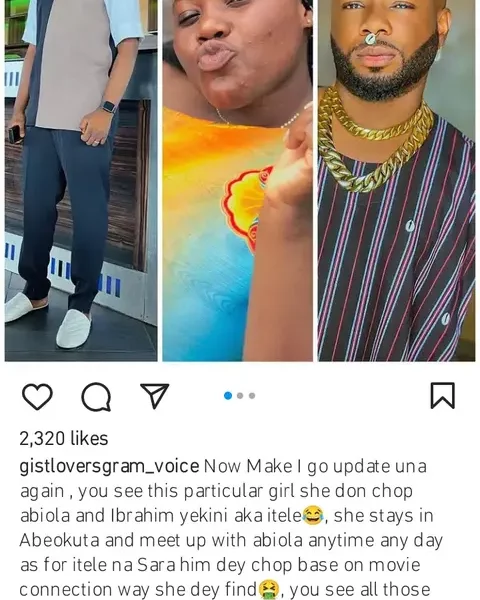Tap the heart Like icon
Screen dimensions: 480x600
click(37, 396)
